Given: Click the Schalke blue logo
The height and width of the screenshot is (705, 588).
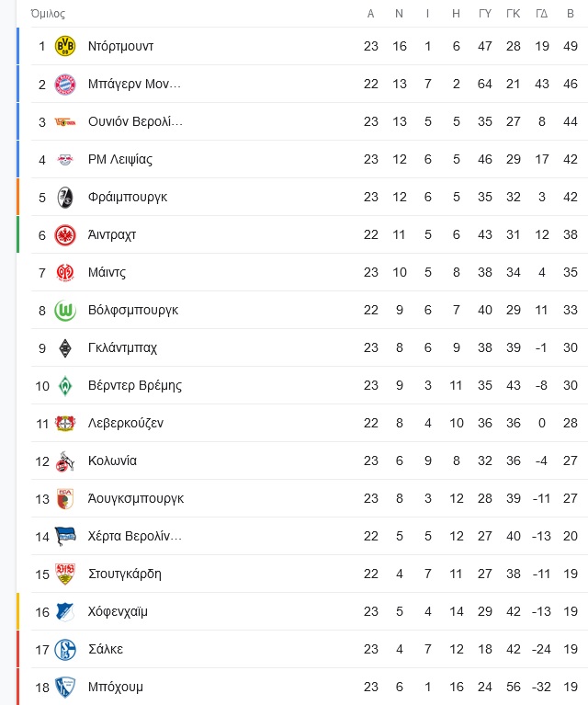Looking at the screenshot, I should click(x=65, y=650).
